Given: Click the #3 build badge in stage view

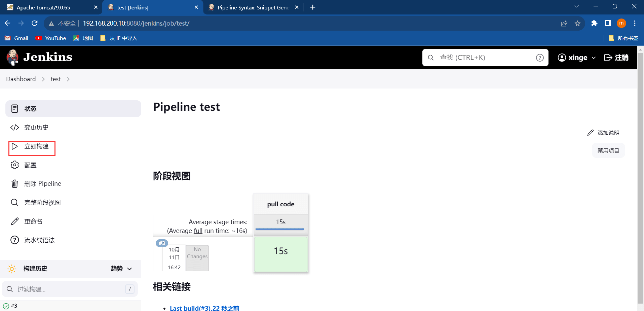Looking at the screenshot, I should coord(162,243).
